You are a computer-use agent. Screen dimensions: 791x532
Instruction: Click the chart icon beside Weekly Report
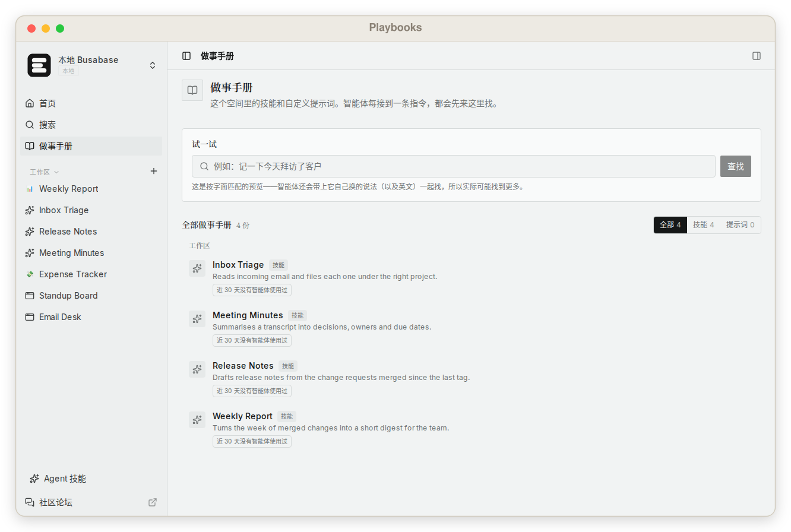tap(30, 189)
